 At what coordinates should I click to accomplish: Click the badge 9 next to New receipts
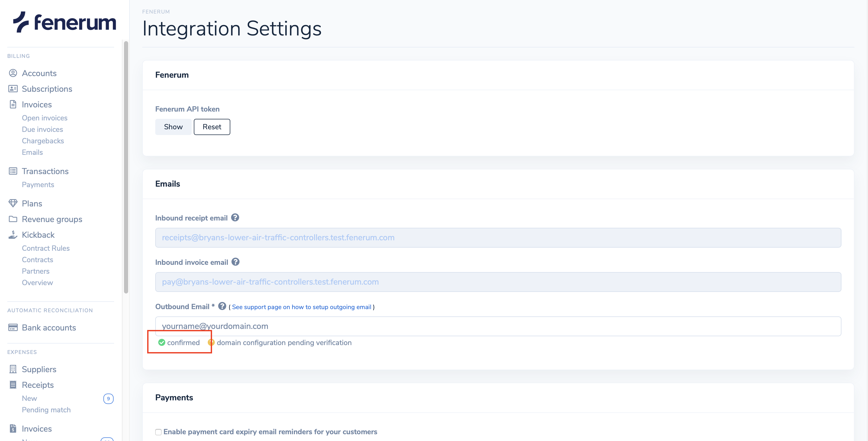point(108,399)
